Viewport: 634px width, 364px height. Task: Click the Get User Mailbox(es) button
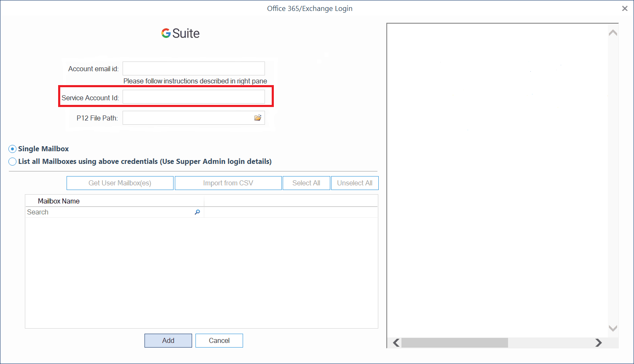pos(120,183)
